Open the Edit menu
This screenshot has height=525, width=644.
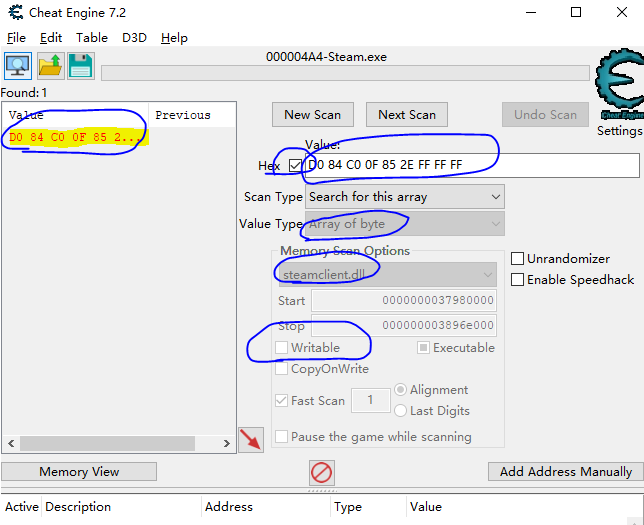[x=51, y=38]
